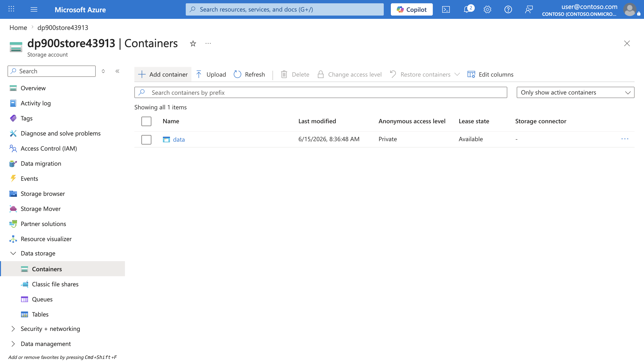Screen dimensions: 644x362
Task: Click the Delete toolbar button
Action: point(295,74)
